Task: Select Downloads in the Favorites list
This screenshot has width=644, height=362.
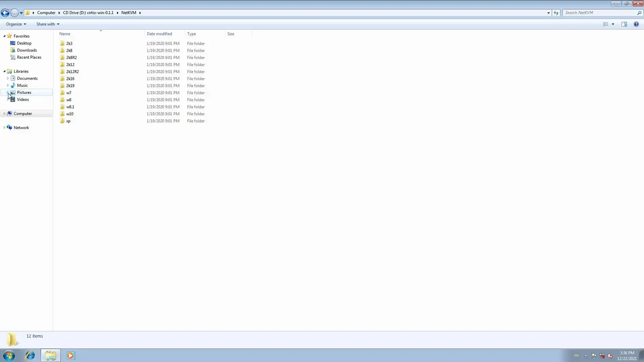Action: [x=27, y=50]
